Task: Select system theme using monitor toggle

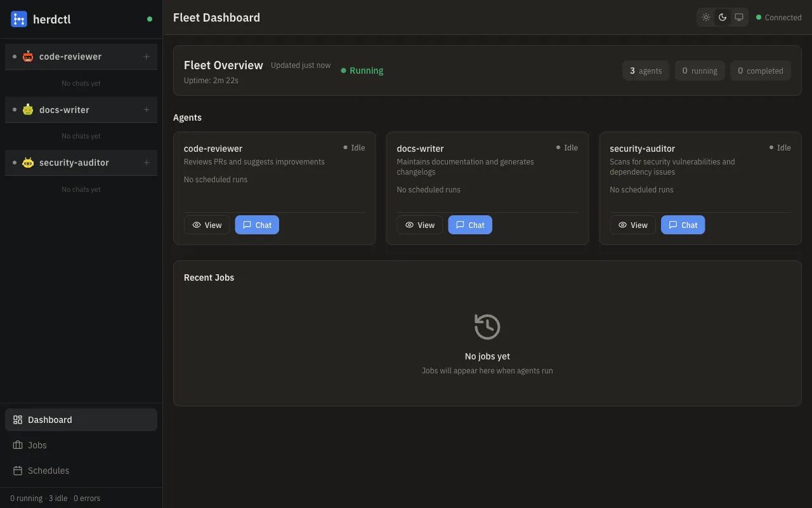Action: coord(739,17)
